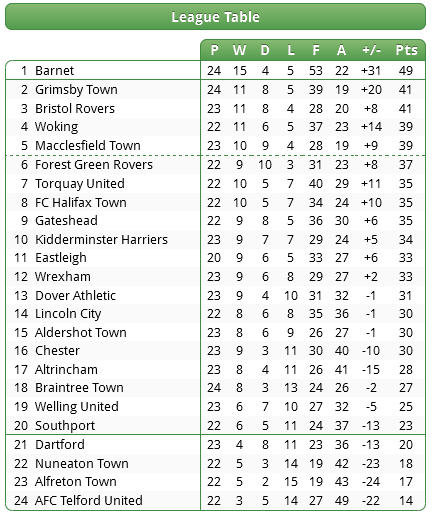The image size is (433, 517).
Task: Select Bristol Rovers in the table
Action: coord(75,109)
